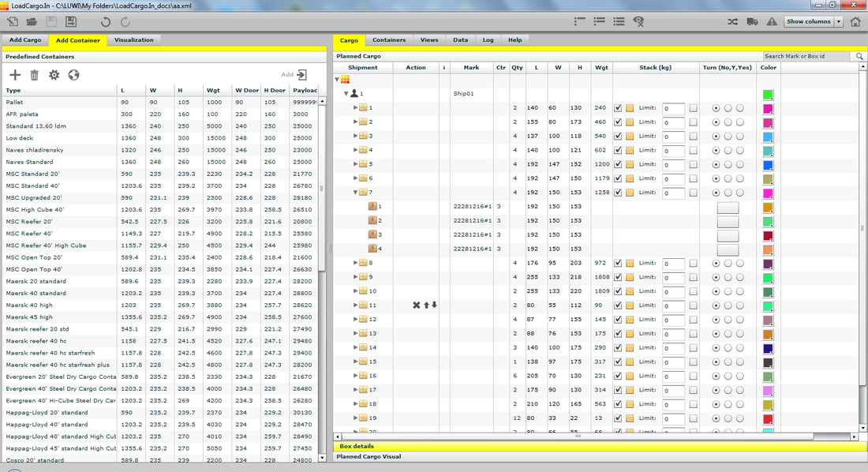868x472 pixels.
Task: Expand cargo group 12 in tree
Action: [356, 320]
